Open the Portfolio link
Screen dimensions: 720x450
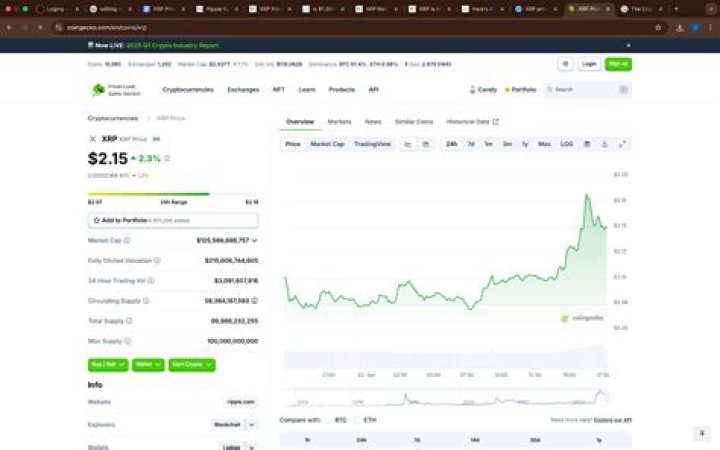(520, 90)
